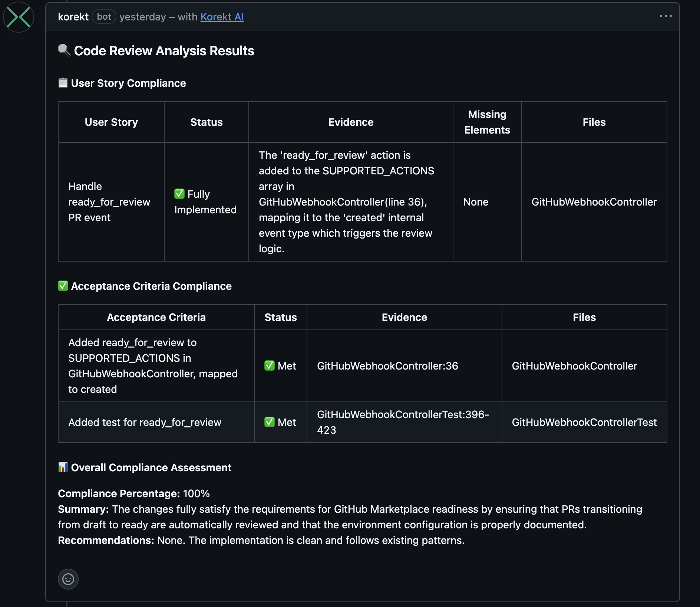Open the smiley emoji reaction picker
The image size is (700, 607).
pyautogui.click(x=68, y=579)
